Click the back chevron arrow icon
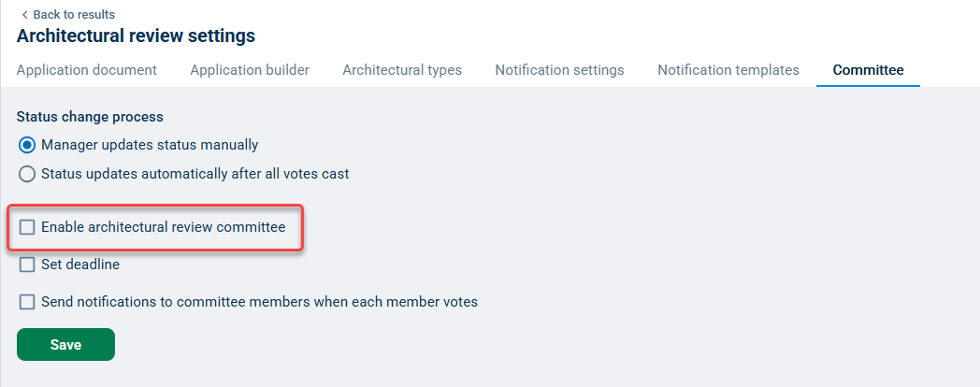This screenshot has height=387, width=980. coord(23,15)
